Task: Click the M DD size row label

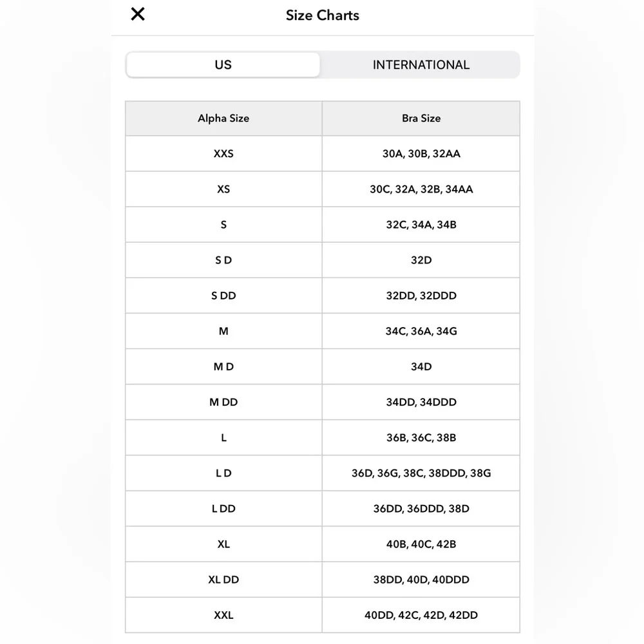Action: coord(223,402)
